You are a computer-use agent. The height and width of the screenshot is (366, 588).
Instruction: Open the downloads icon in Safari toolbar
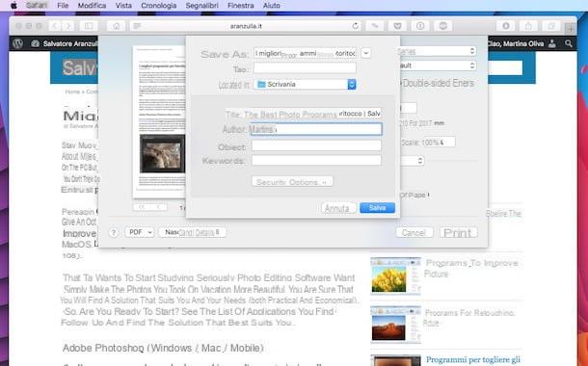click(505, 26)
